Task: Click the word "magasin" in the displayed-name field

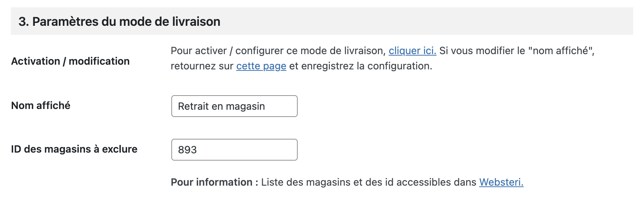Action: (245, 106)
